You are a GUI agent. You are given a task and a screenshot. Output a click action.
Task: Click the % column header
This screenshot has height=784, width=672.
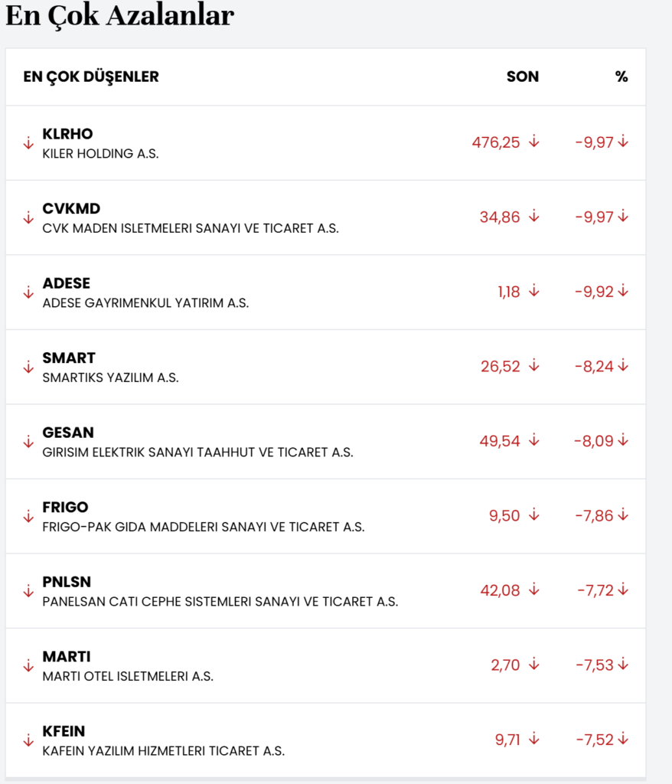pos(621,77)
